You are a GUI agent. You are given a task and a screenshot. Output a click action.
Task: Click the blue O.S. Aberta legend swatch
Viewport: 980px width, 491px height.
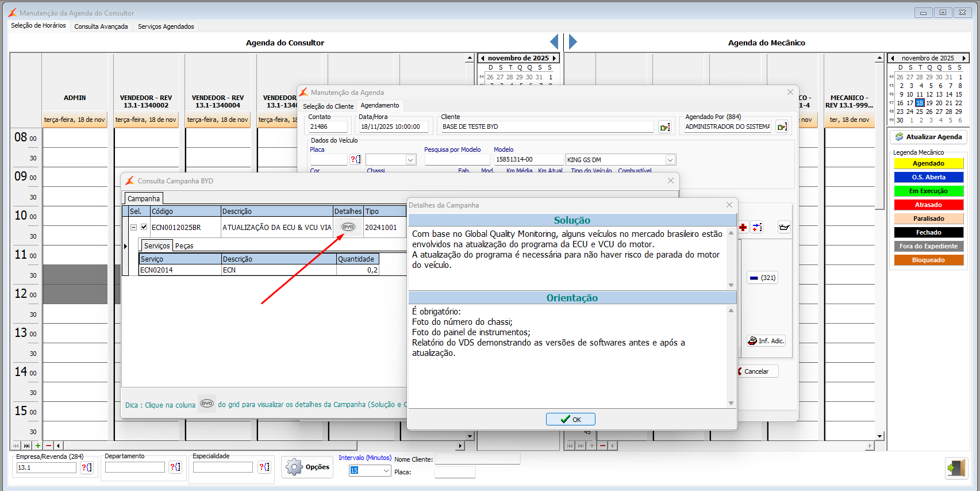pyautogui.click(x=928, y=177)
